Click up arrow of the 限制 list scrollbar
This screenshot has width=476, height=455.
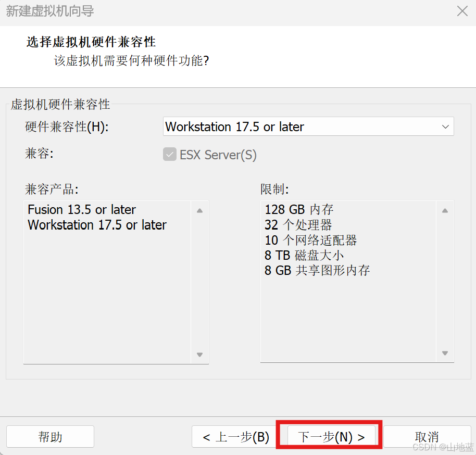[x=445, y=211]
